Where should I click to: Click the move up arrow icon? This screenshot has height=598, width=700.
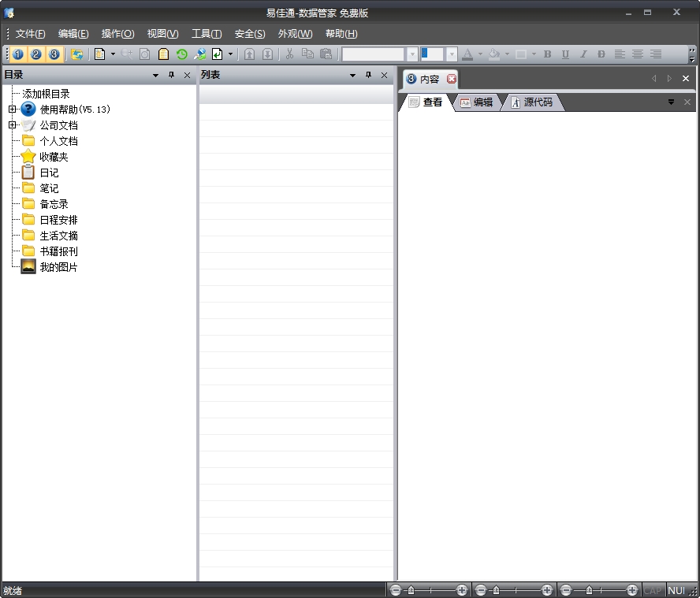point(250,54)
